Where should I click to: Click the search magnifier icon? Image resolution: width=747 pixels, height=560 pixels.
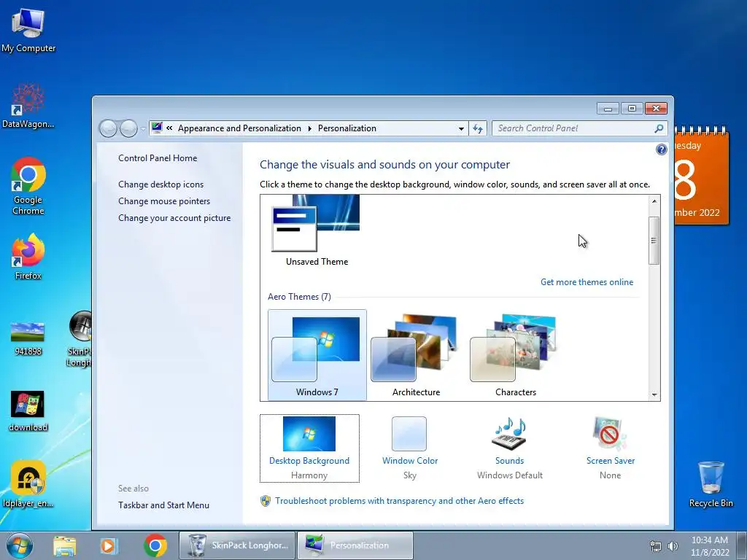tap(659, 128)
